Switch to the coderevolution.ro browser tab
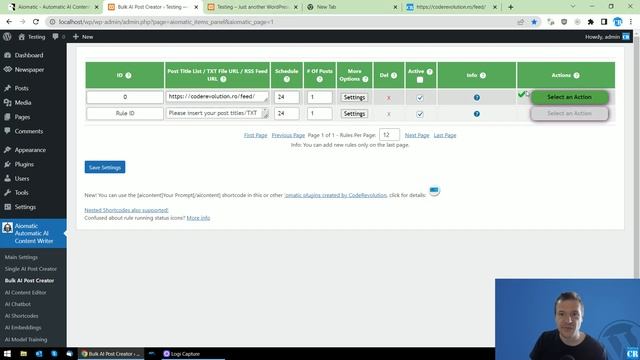This screenshot has width=640, height=360. [x=451, y=7]
